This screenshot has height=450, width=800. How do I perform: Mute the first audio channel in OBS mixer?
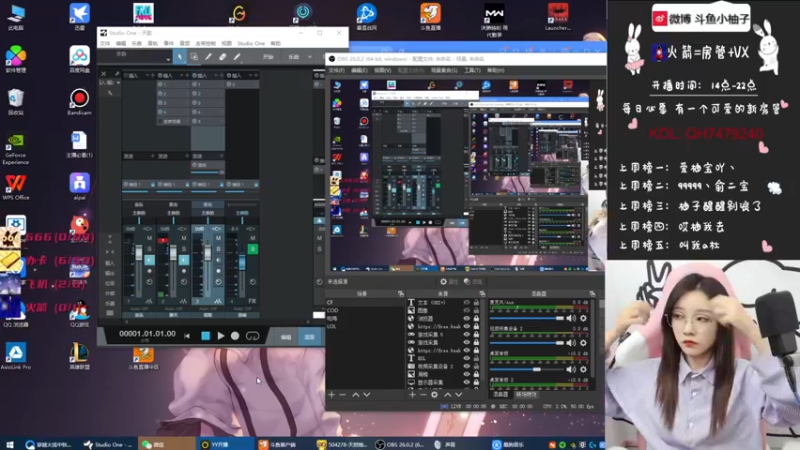[571, 318]
